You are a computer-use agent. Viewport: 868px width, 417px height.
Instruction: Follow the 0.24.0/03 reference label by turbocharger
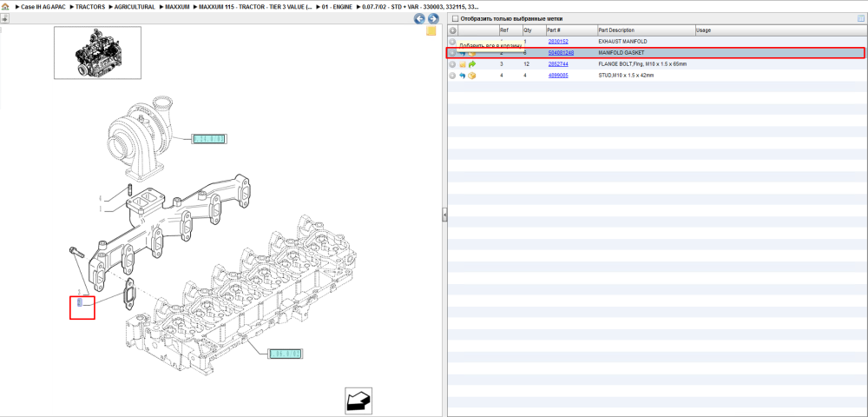pyautogui.click(x=208, y=139)
